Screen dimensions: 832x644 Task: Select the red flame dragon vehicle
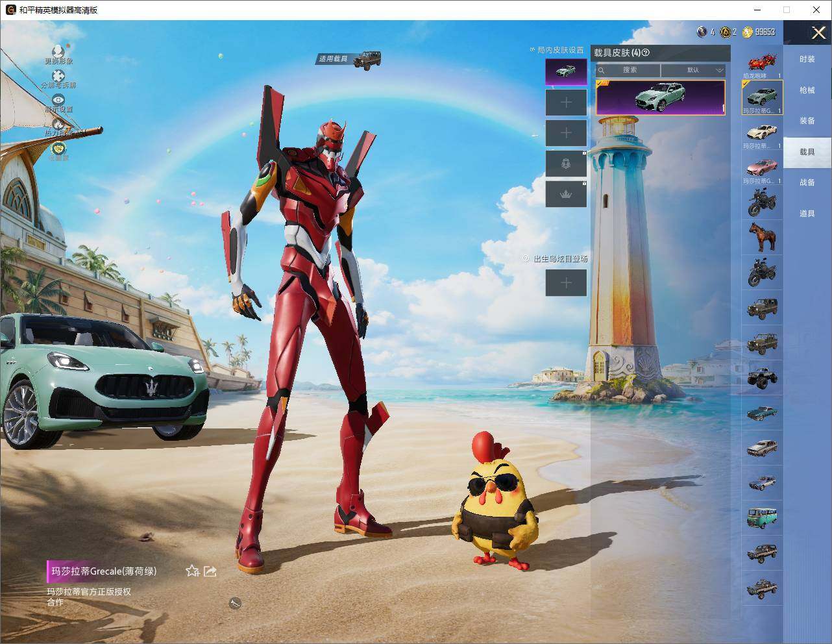[763, 63]
